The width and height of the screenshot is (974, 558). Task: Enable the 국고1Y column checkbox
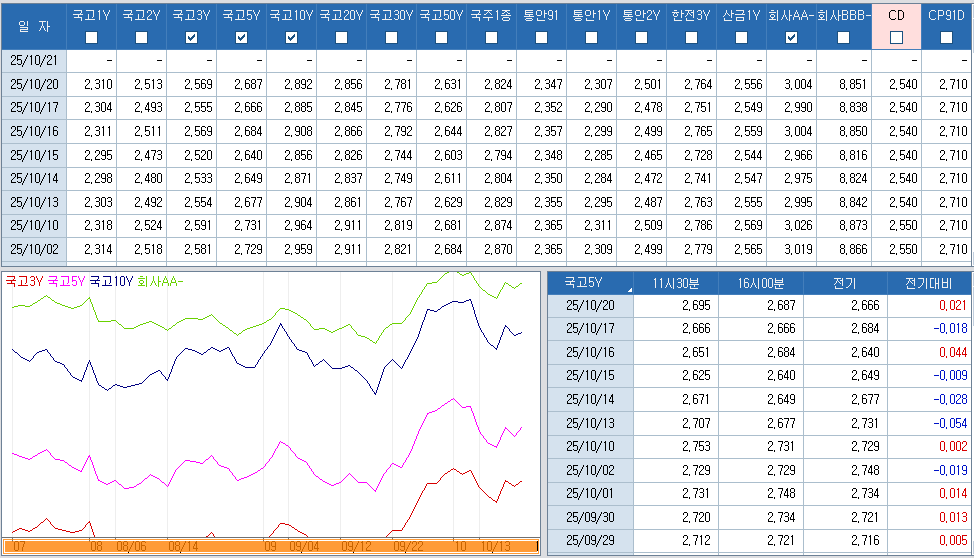pyautogui.click(x=92, y=37)
